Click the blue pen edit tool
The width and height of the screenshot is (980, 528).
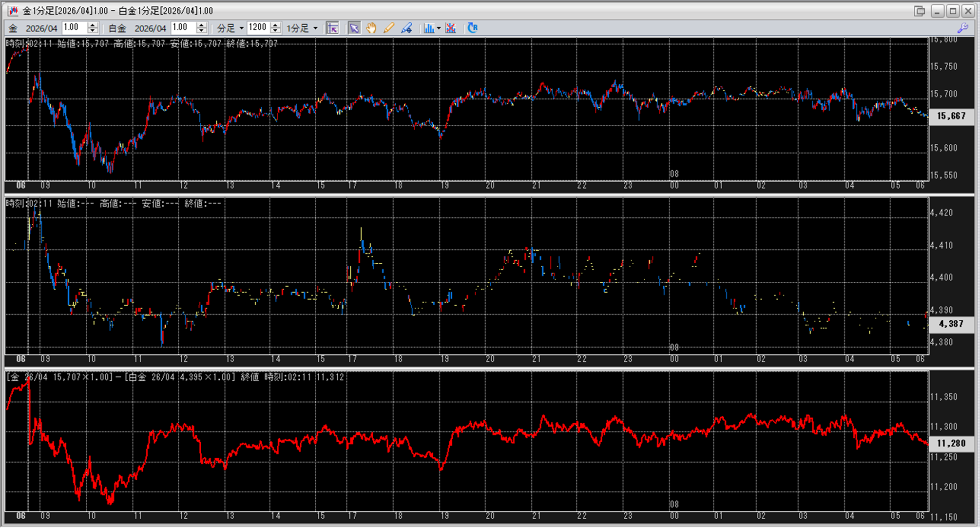[406, 28]
